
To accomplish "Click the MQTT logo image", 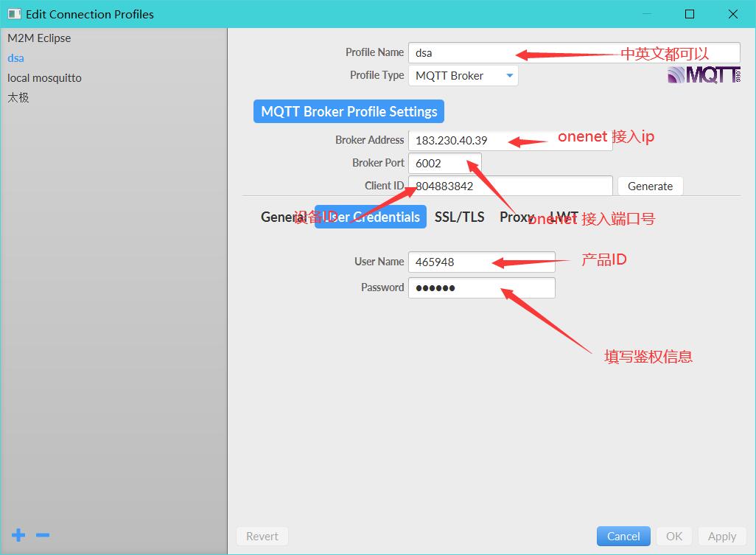I will point(704,75).
